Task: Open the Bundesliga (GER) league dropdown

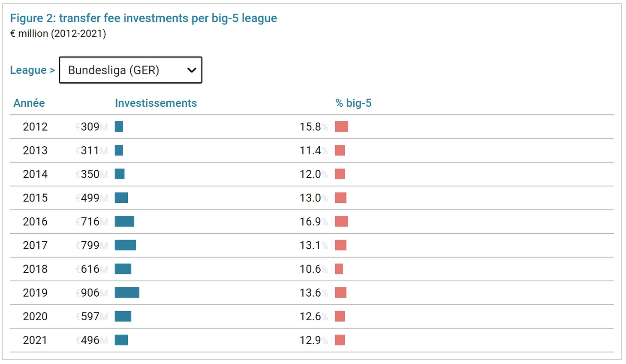Action: [x=130, y=70]
